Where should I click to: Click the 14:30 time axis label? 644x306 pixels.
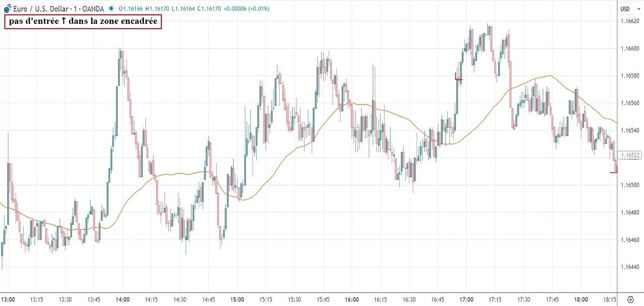[180, 300]
